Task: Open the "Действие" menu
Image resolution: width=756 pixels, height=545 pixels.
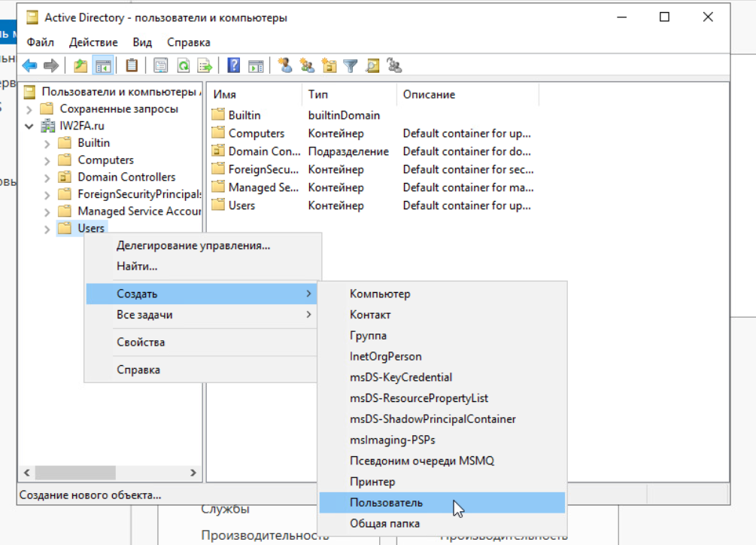Action: 93,42
